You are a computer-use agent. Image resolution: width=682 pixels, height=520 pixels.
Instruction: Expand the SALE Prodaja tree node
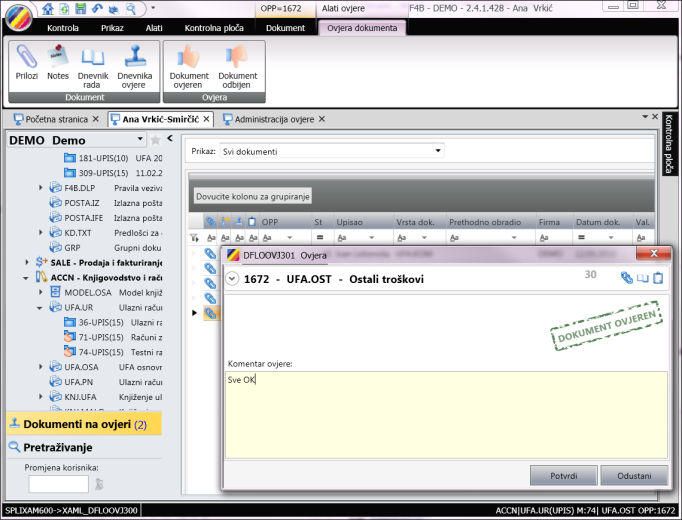click(26, 261)
